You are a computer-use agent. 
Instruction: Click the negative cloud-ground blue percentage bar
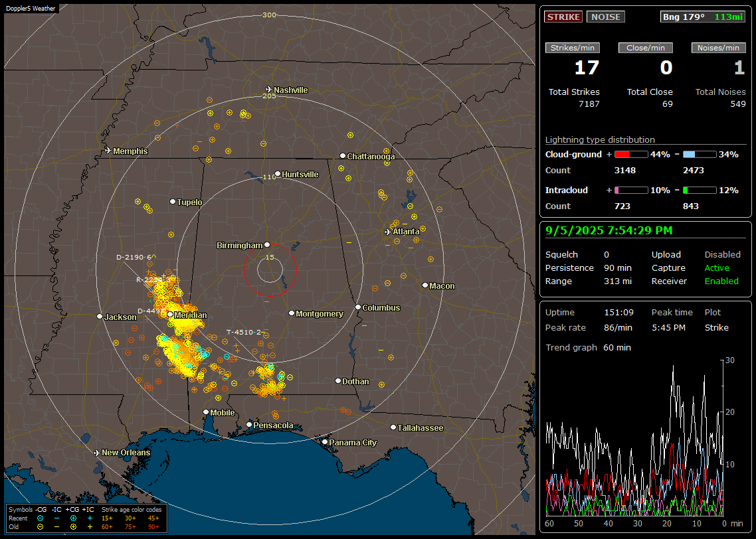(x=700, y=155)
